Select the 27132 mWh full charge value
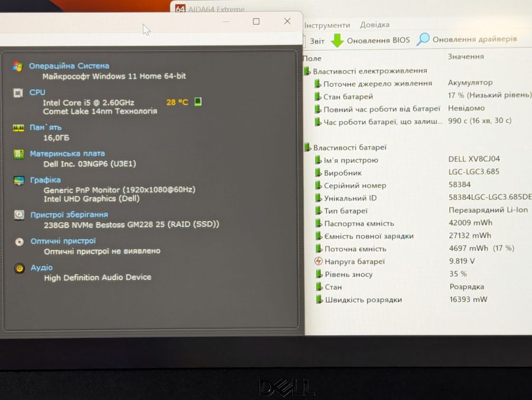Screen dimensions: 532x400 click(470, 235)
